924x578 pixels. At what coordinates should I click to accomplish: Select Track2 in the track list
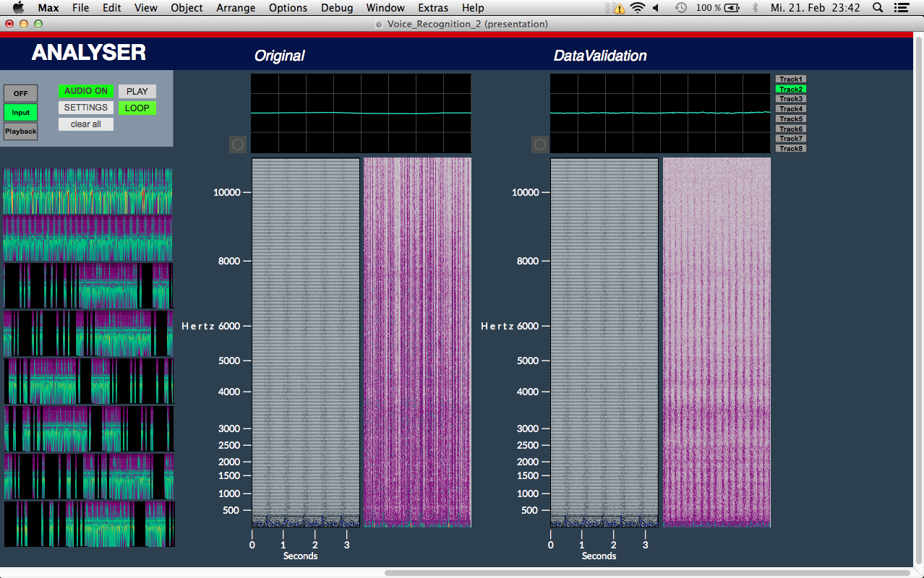(790, 89)
